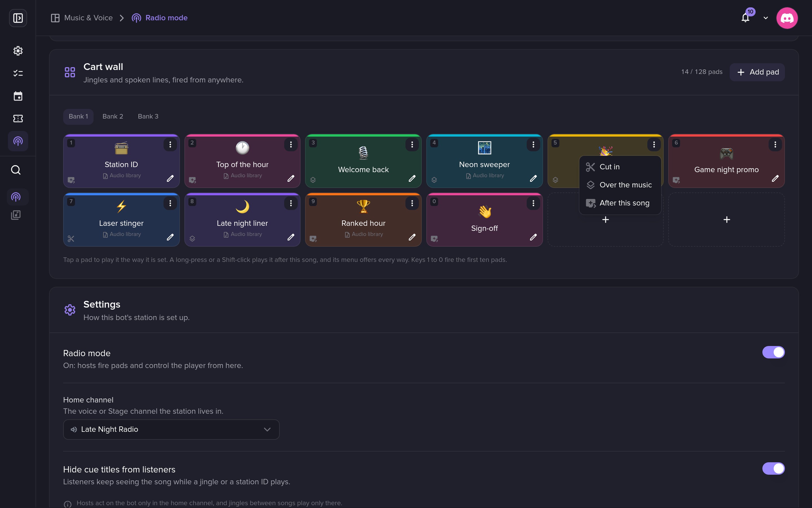
Task: Open the music library icon in sidebar
Action: (x=16, y=215)
